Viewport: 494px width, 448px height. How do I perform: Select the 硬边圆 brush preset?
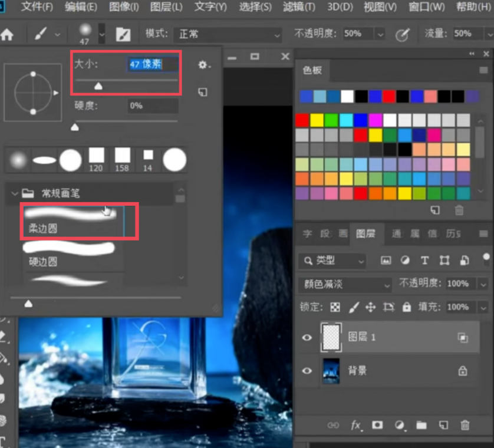(x=74, y=255)
